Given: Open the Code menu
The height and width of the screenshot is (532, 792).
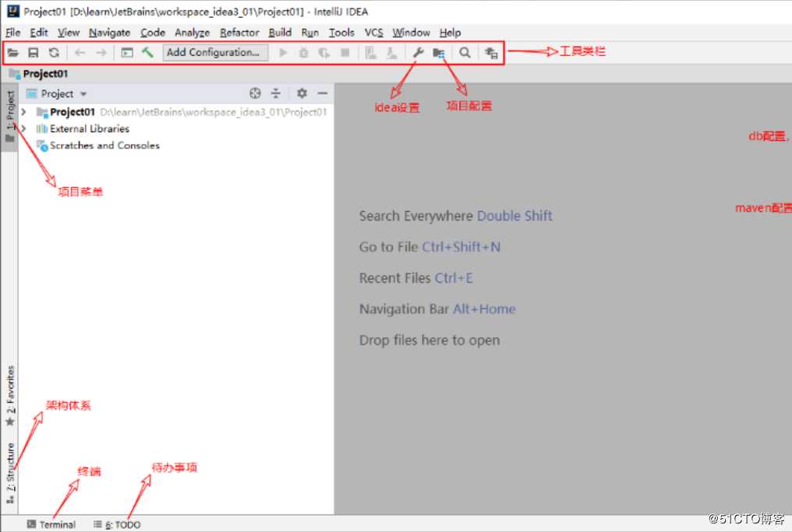Looking at the screenshot, I should (x=153, y=33).
